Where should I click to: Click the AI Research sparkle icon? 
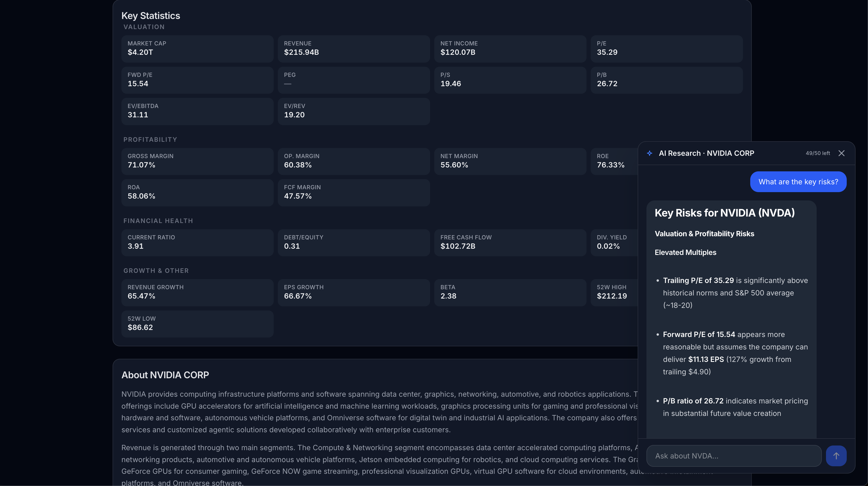(650, 153)
